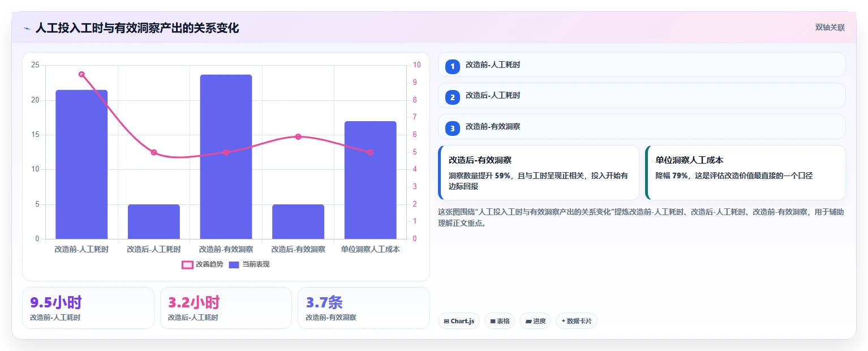Screen dimensions: 868x351
Task: Click the 改造前-人工耗时 bar in chart
Action: click(x=81, y=164)
